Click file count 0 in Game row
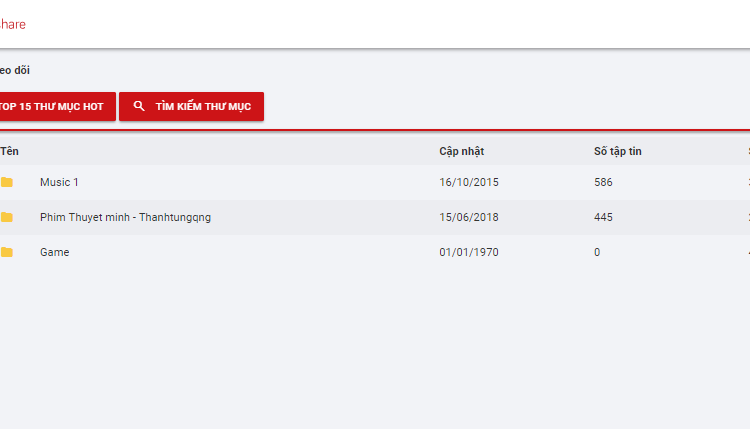The image size is (750, 429). [x=597, y=252]
